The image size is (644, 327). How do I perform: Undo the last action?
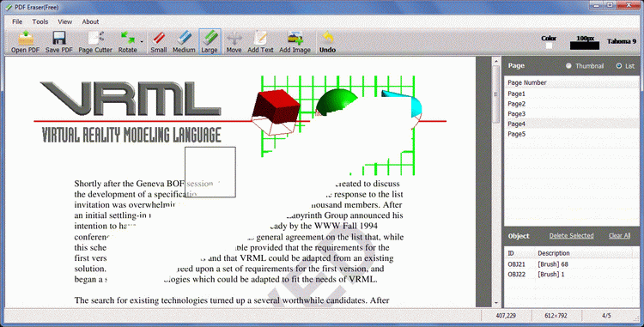pyautogui.click(x=327, y=42)
